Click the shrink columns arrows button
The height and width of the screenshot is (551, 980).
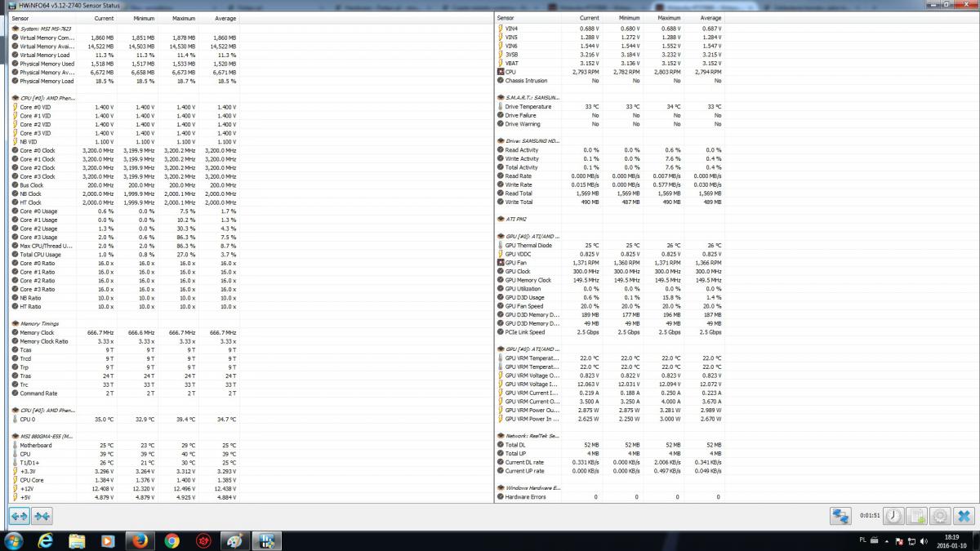[42, 516]
